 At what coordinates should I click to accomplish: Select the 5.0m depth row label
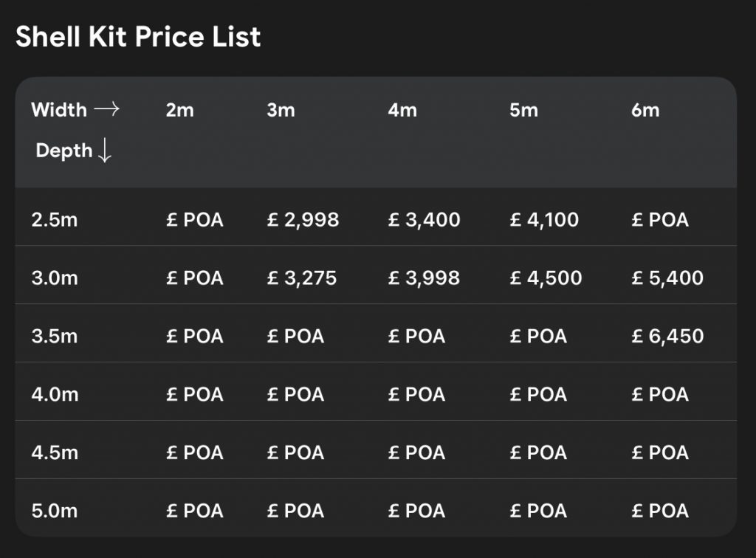pyautogui.click(x=54, y=511)
